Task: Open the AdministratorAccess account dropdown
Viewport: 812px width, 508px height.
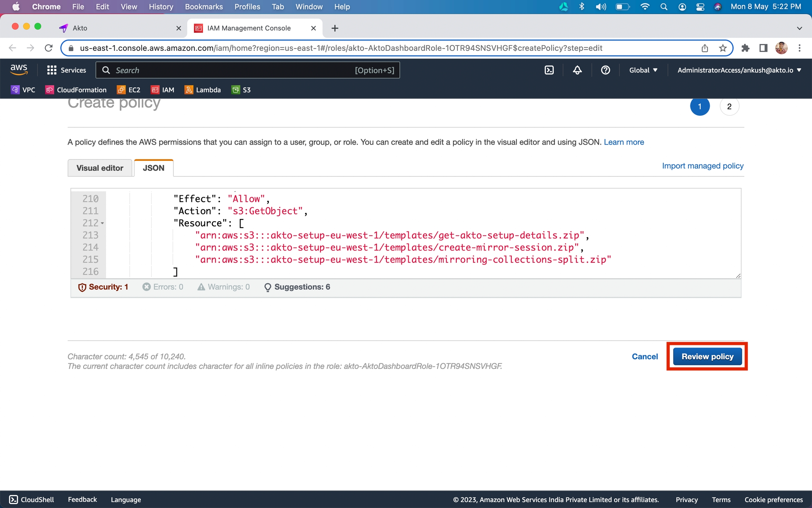Action: pos(739,70)
